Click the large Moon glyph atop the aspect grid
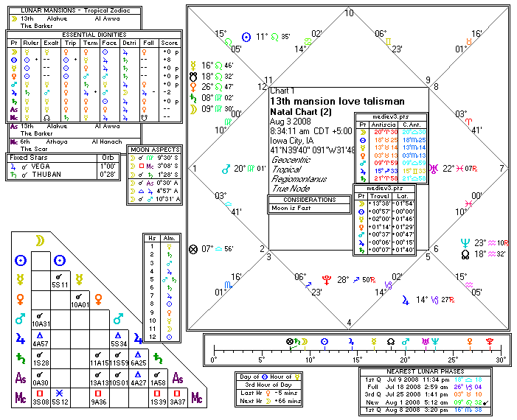The width and height of the screenshot is (517, 420). 41,241
